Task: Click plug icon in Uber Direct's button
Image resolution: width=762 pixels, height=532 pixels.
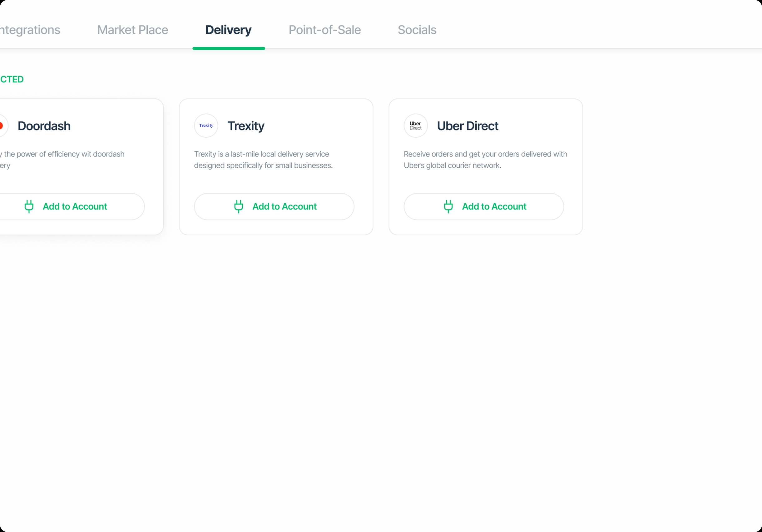Action: pyautogui.click(x=448, y=206)
